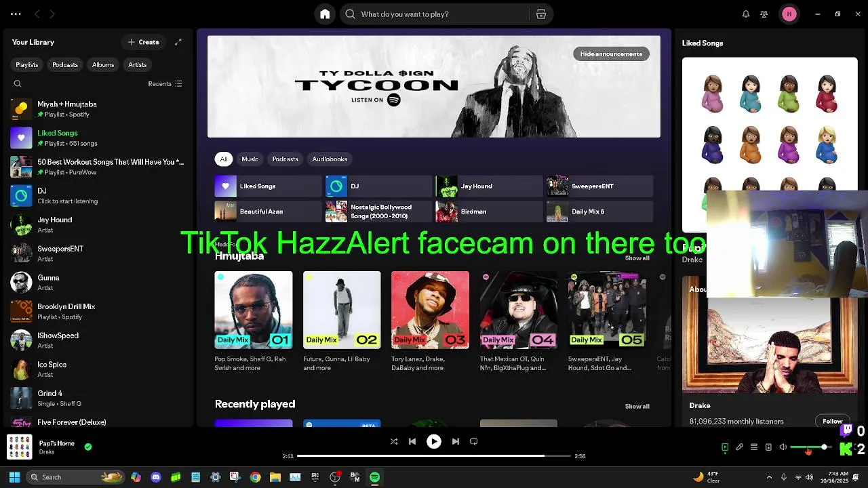Select the Audiobooks filter chip
The width and height of the screenshot is (868, 488).
330,159
